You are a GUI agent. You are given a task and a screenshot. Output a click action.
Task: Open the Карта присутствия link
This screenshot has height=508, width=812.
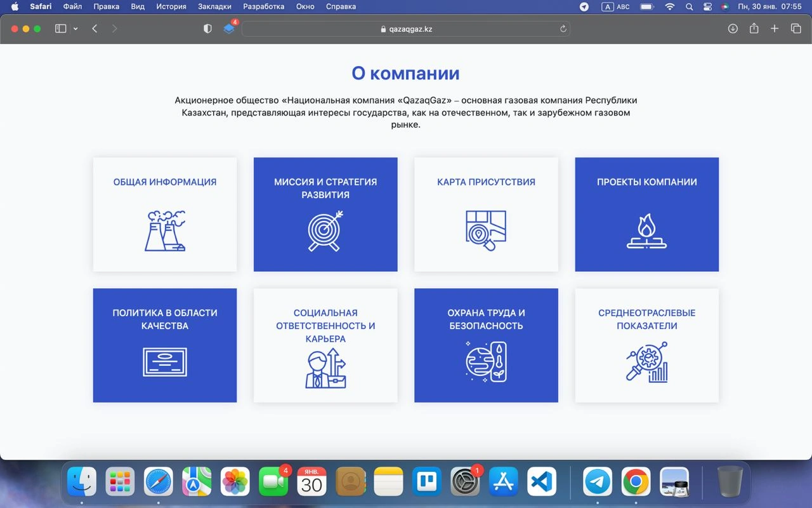pos(486,182)
